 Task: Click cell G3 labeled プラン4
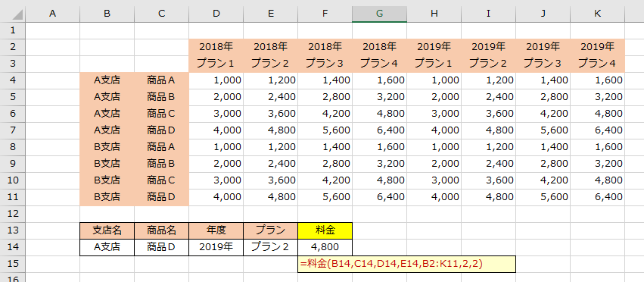(x=379, y=64)
